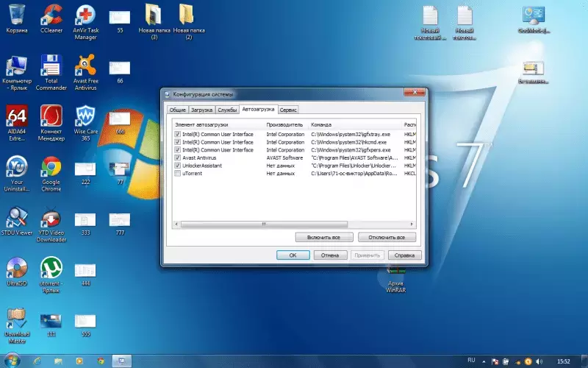Select the desktop file named 333
The width and height of the screenshot is (588, 368).
click(x=85, y=224)
